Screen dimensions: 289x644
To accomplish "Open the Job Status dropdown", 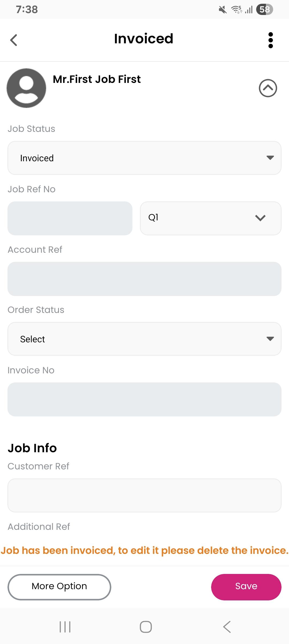I will [x=144, y=158].
